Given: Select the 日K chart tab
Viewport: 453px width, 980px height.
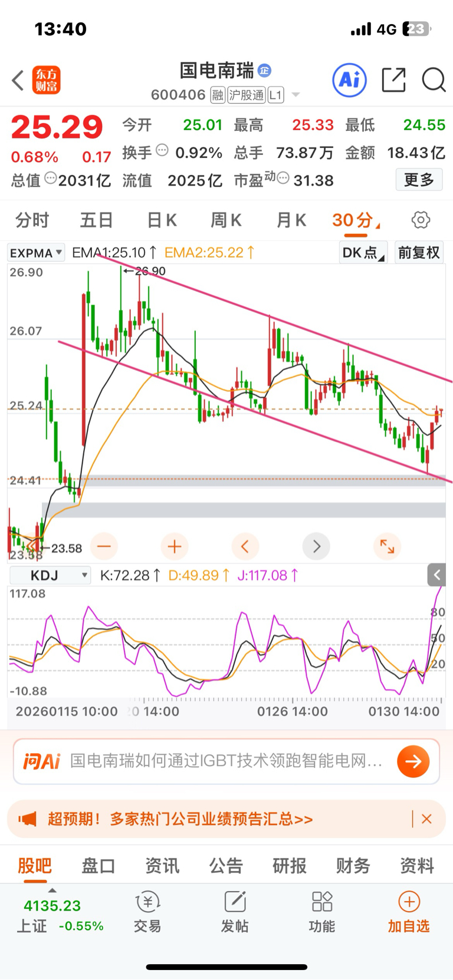Looking at the screenshot, I should (x=162, y=220).
